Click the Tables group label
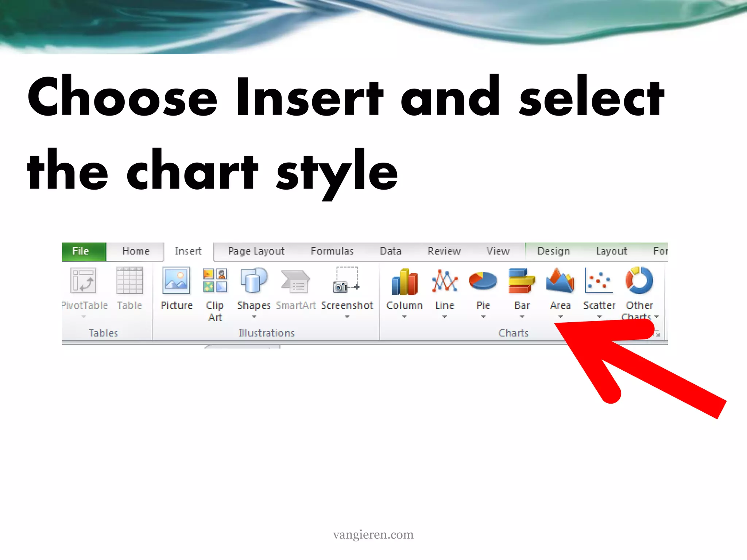Viewport: 747px width, 560px height. click(103, 333)
